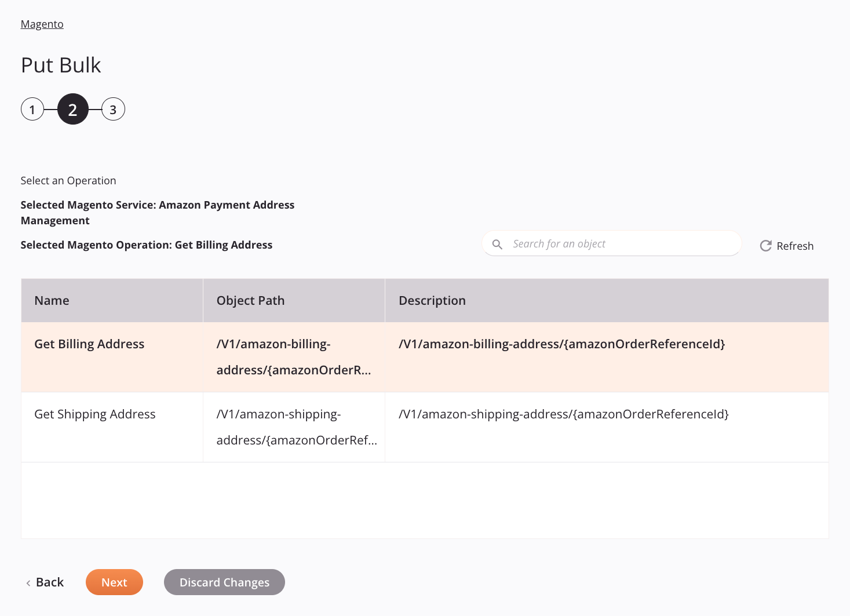This screenshot has width=850, height=616.
Task: Select the Get Shipping Address row name
Action: point(95,414)
